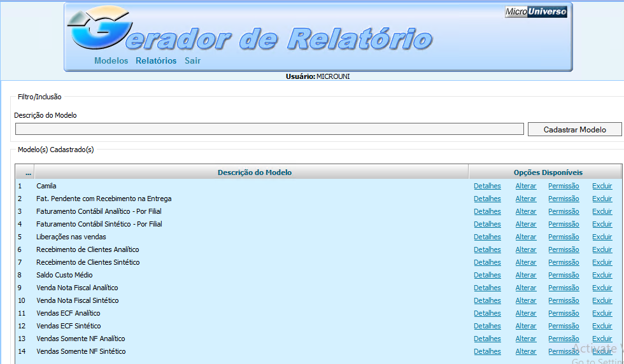The image size is (624, 364).
Task: Open the Modelos menu
Action: [111, 61]
